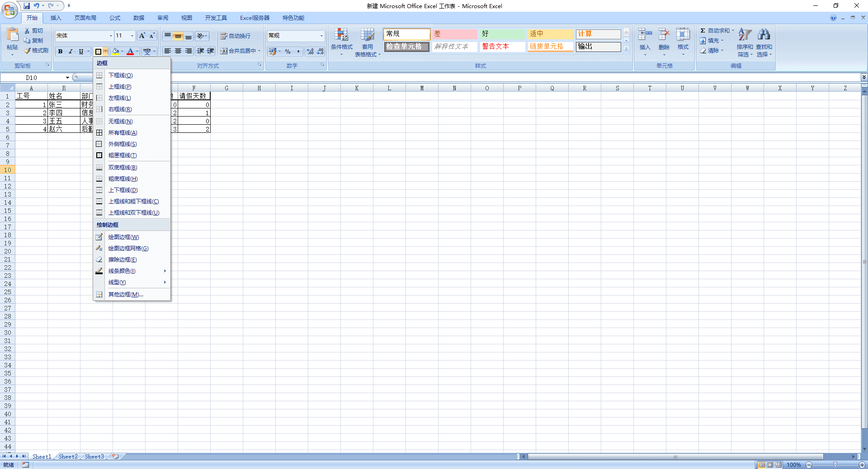Viewport: 868px width, 469px height.
Task: Toggle Bold formatting
Action: [60, 52]
